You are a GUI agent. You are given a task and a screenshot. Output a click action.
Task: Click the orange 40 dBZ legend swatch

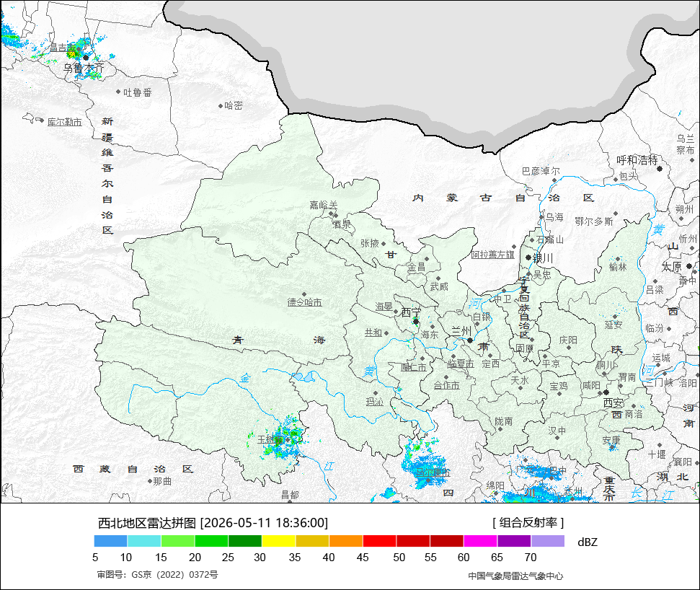point(346,542)
